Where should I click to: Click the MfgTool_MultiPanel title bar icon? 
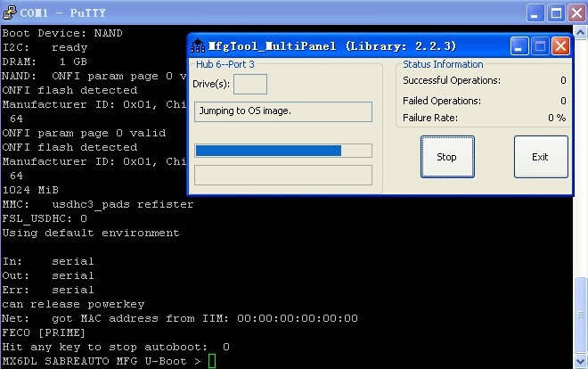(198, 46)
